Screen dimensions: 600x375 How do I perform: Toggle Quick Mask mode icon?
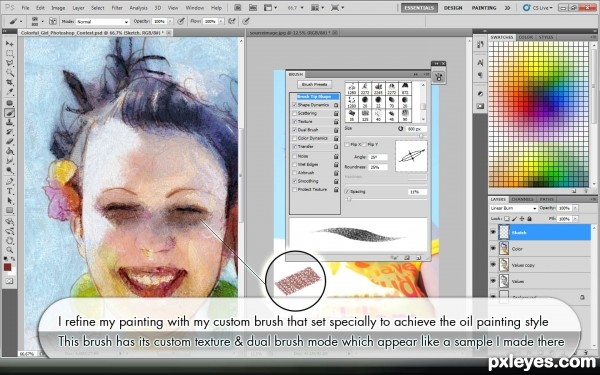(9, 281)
